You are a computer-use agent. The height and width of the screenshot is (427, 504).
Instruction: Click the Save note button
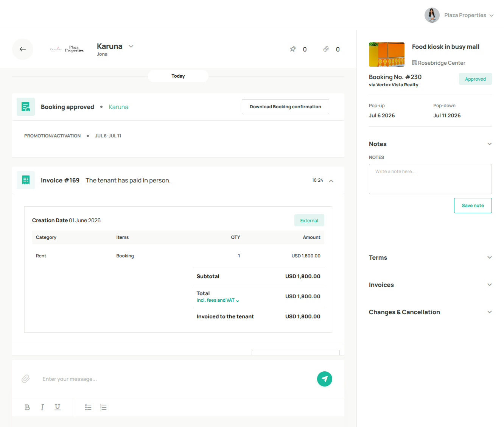point(473,206)
